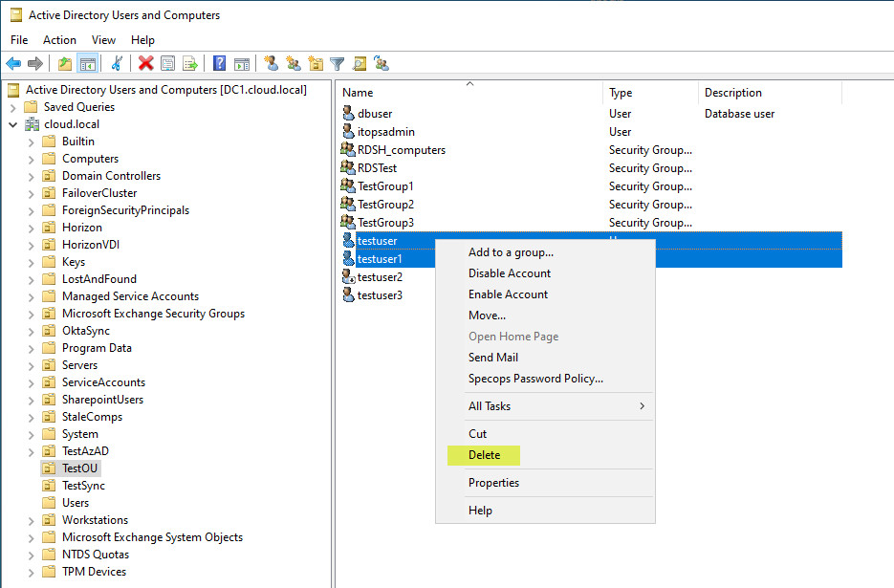This screenshot has width=894, height=588.
Task: Sort by the Type column header
Action: click(x=650, y=93)
